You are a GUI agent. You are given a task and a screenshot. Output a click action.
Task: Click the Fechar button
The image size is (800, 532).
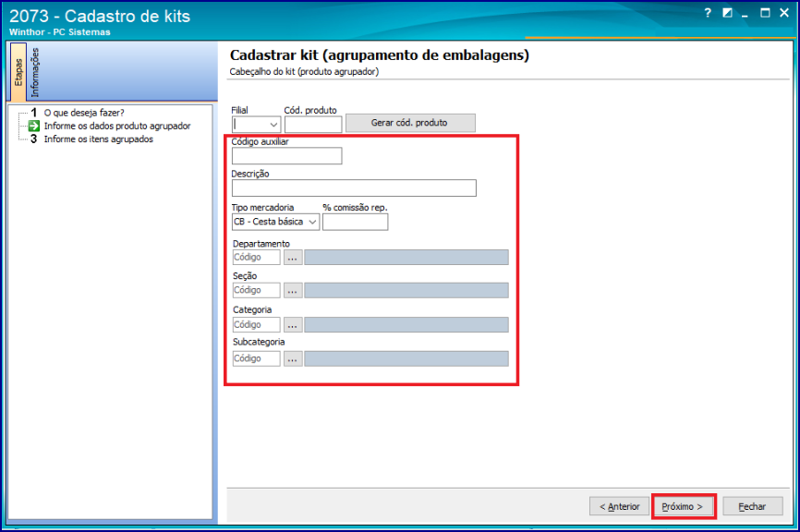(x=753, y=506)
